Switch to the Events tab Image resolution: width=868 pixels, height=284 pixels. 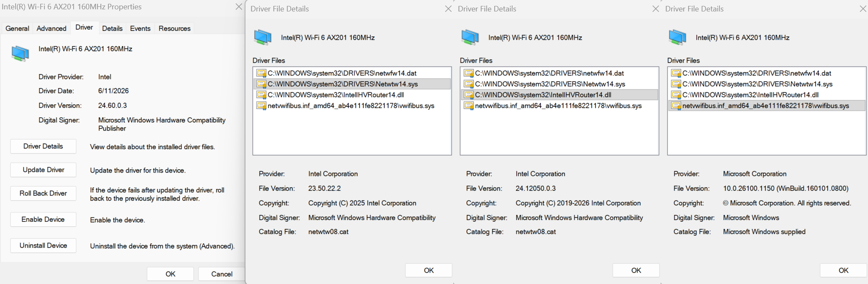[140, 28]
